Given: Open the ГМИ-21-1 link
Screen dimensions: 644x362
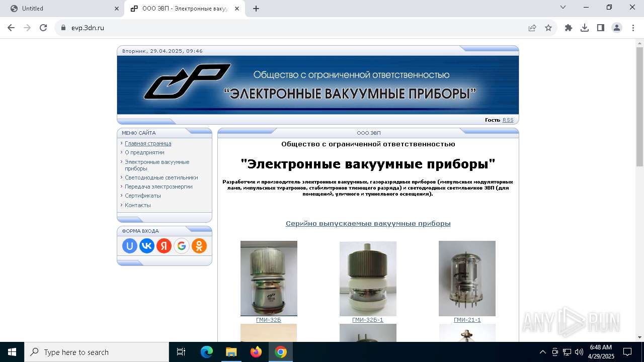Looking at the screenshot, I should click(467, 320).
